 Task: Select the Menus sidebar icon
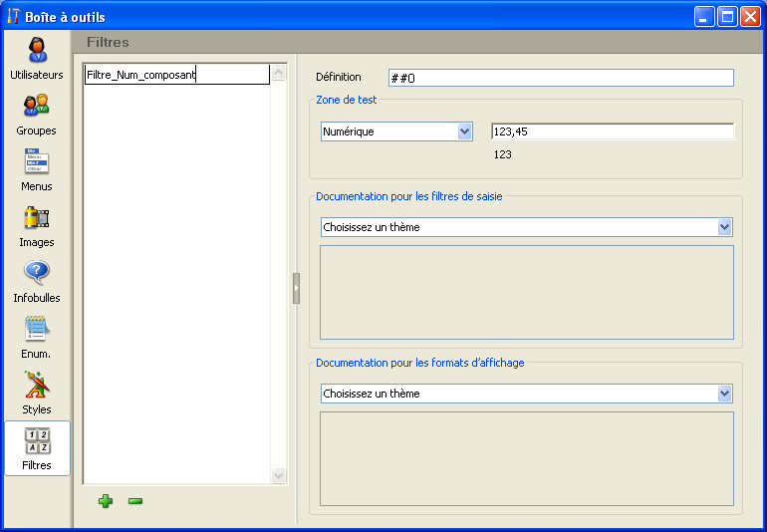pyautogui.click(x=37, y=170)
